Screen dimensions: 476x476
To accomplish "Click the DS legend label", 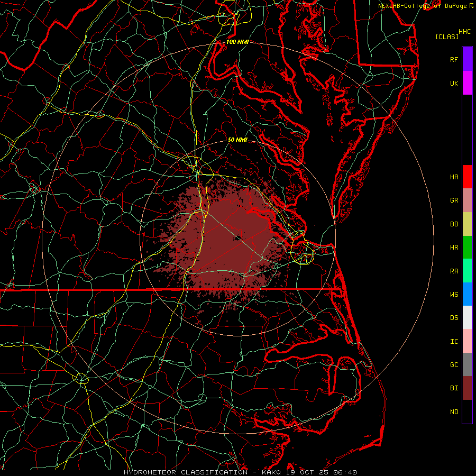I will tap(454, 318).
